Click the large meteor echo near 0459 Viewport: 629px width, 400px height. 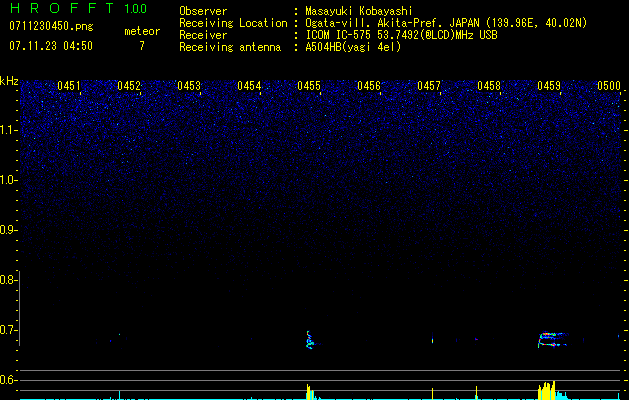(551, 340)
